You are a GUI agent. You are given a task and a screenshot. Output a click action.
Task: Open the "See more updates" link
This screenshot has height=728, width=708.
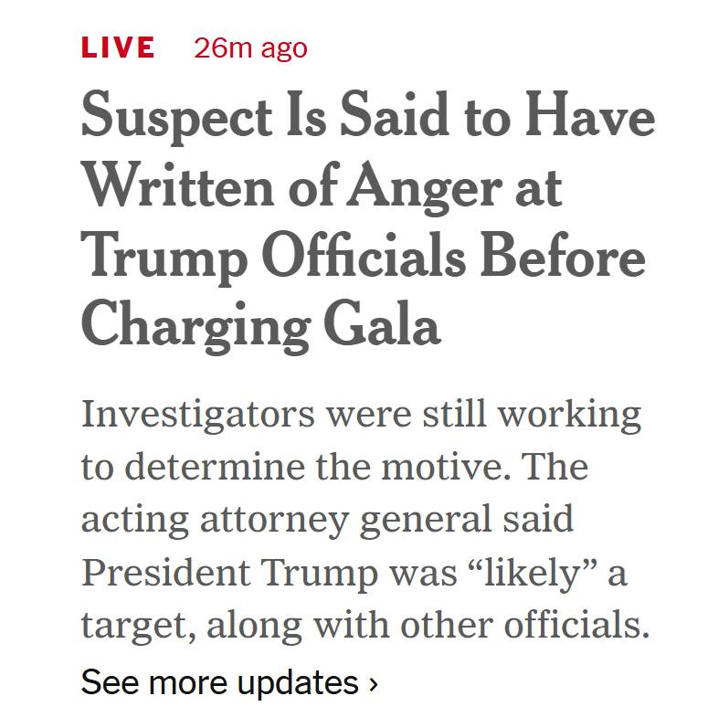click(219, 683)
